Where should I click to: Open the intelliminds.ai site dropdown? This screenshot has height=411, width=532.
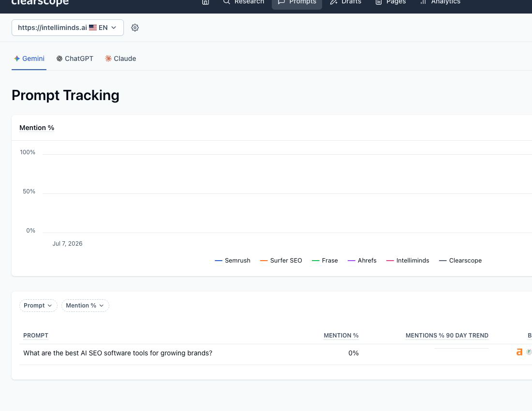click(68, 28)
